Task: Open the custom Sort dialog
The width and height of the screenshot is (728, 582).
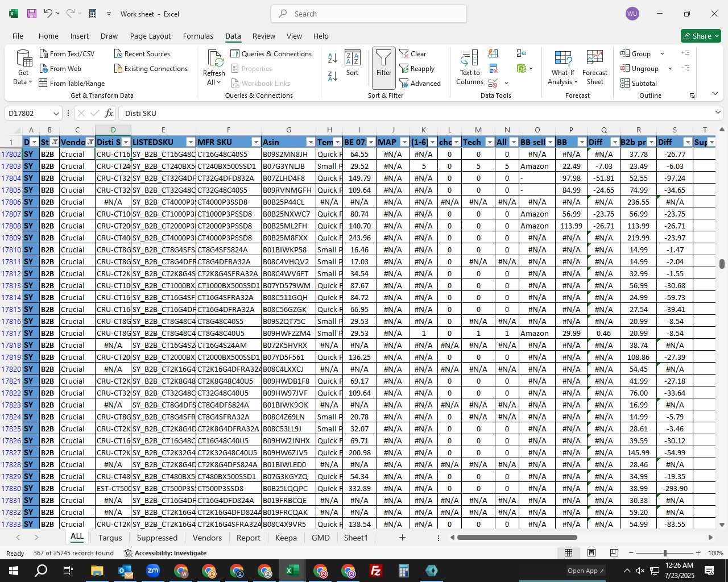Action: click(353, 64)
